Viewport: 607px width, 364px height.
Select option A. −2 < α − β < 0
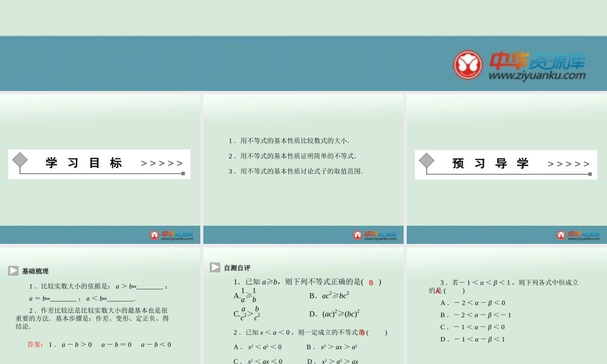tap(473, 303)
